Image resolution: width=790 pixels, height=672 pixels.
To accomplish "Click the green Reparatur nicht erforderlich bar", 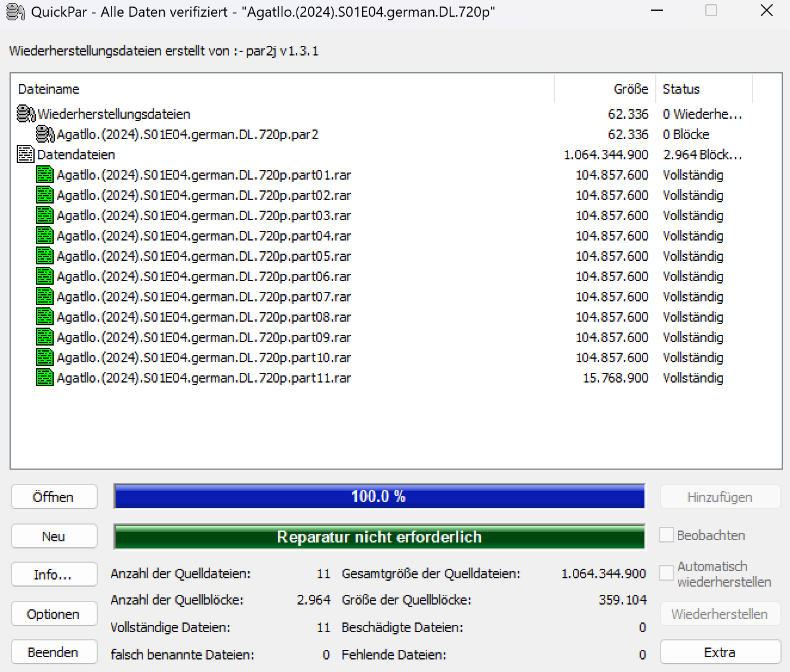I will pos(379,537).
